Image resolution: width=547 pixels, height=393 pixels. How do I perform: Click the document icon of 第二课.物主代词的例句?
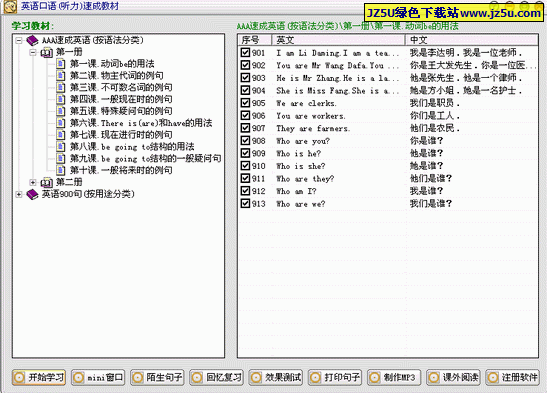click(x=61, y=76)
